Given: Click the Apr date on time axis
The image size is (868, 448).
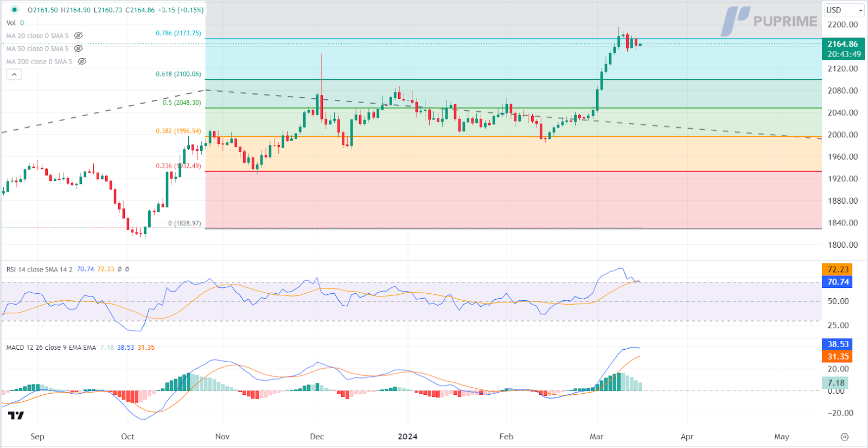Looking at the screenshot, I should point(687,437).
